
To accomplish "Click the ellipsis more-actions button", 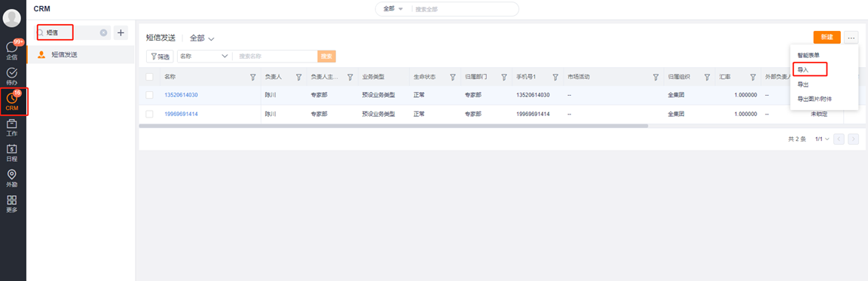I will tap(851, 37).
